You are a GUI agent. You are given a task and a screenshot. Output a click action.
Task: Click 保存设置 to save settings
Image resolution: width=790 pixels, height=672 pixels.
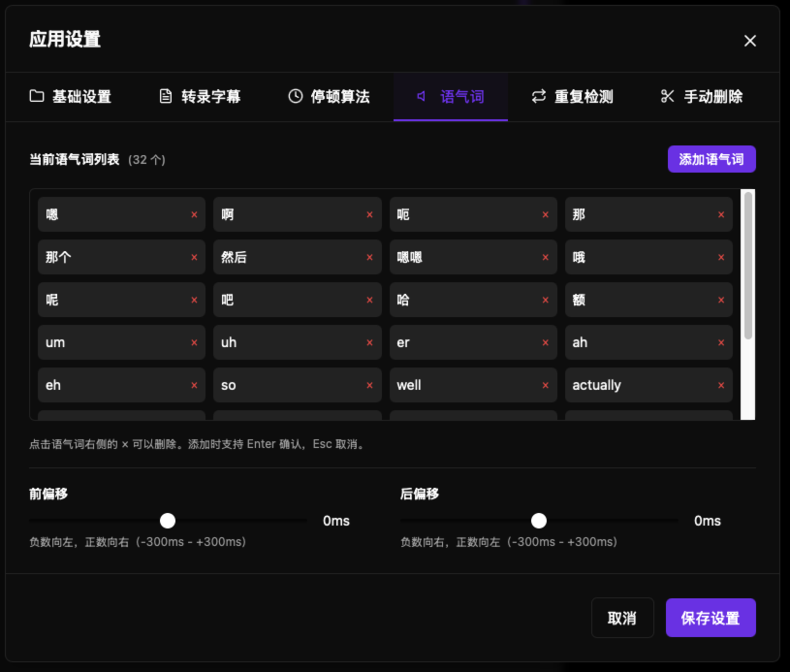click(711, 617)
